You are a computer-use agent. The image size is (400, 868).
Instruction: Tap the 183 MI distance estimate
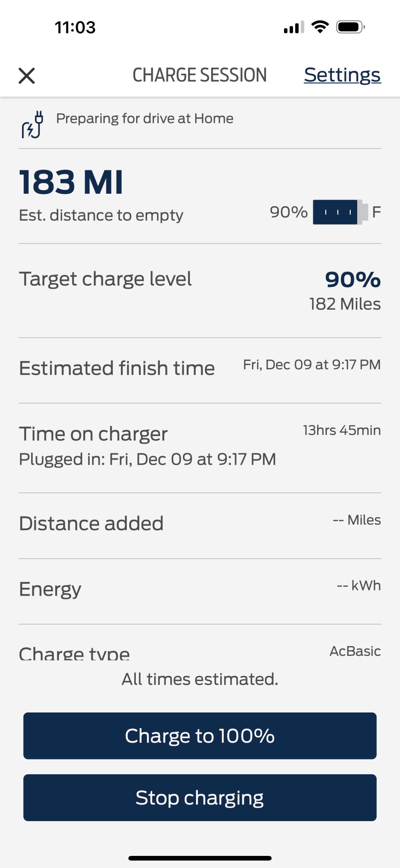(x=71, y=182)
